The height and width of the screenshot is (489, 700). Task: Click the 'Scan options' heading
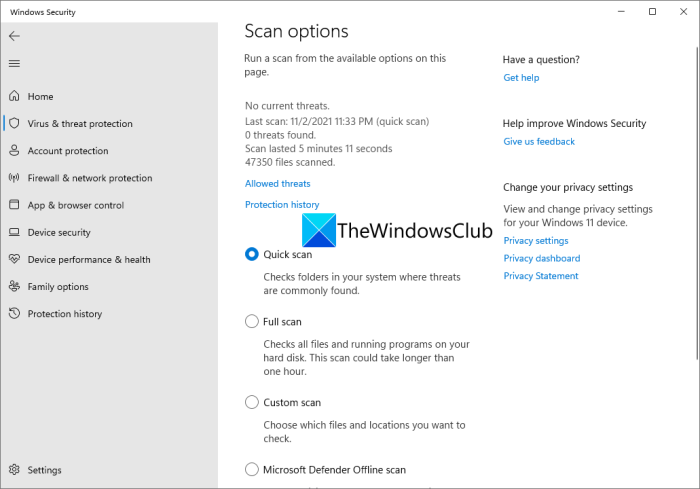coord(296,31)
